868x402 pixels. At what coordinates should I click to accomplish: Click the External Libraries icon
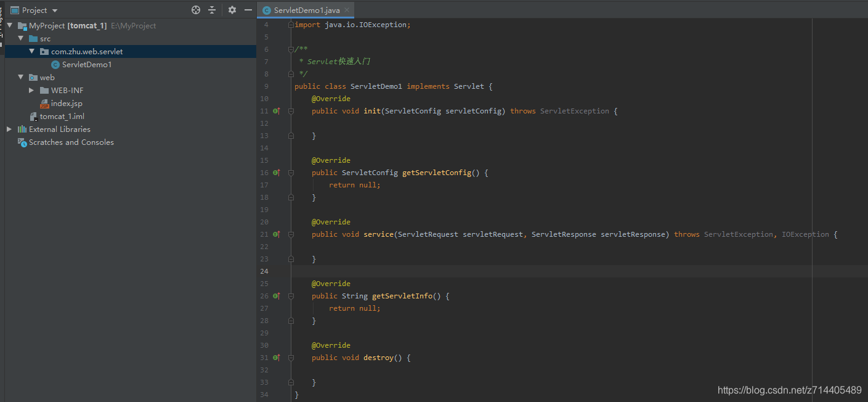(x=22, y=129)
